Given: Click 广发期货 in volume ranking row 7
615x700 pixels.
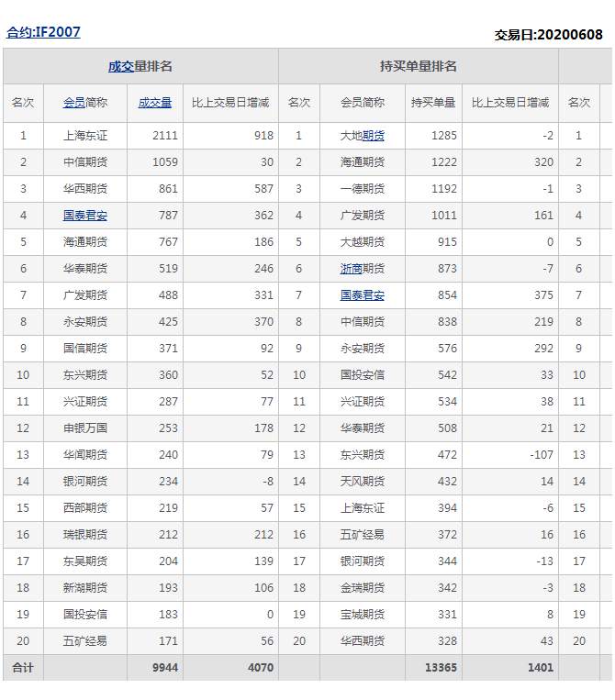Looking at the screenshot, I should (85, 295).
